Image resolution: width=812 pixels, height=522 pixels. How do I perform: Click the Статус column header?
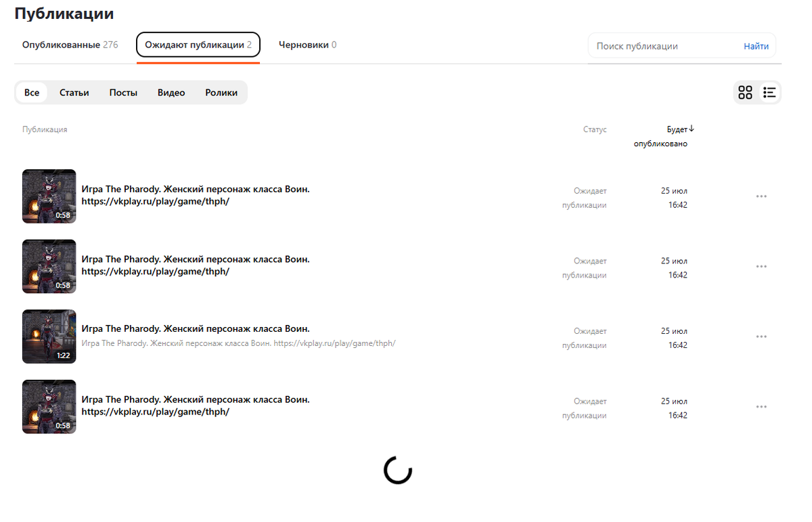595,129
